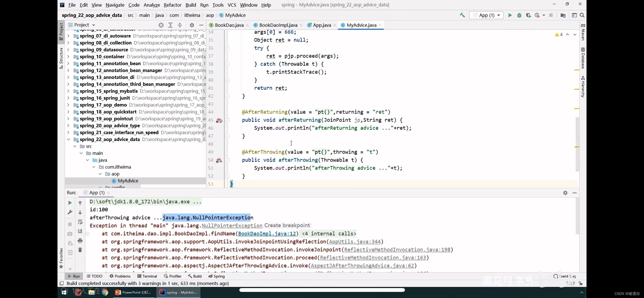The height and width of the screenshot is (298, 644).
Task: Open Search Everywhere magnifier
Action: pos(582,15)
